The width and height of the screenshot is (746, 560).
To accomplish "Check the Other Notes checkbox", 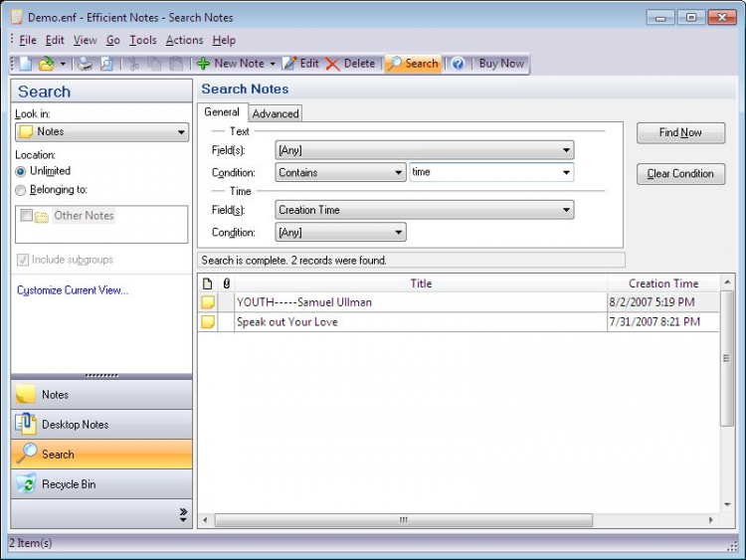I will coord(26,216).
